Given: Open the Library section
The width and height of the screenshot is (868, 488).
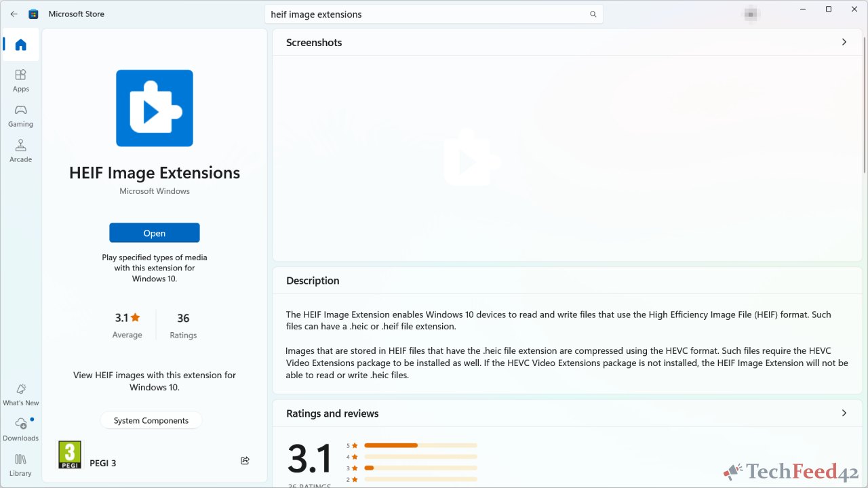Looking at the screenshot, I should point(20,465).
